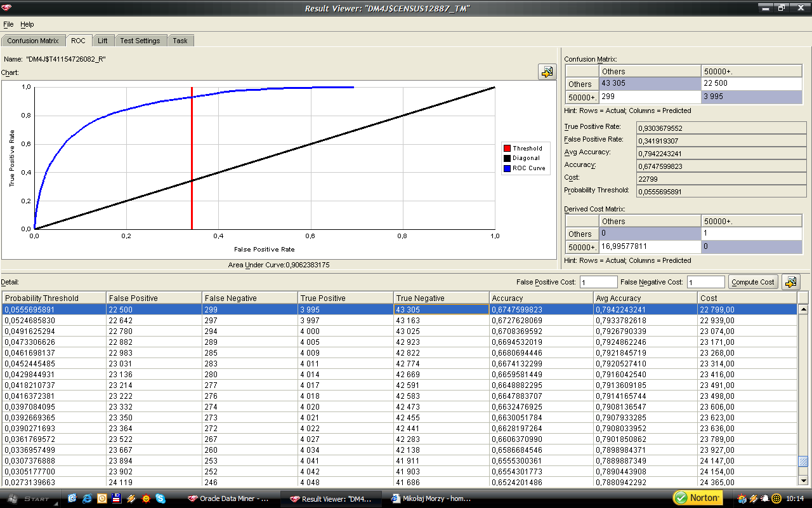Click the first blue quick launch icon
This screenshot has width=812, height=508.
pyautogui.click(x=72, y=498)
